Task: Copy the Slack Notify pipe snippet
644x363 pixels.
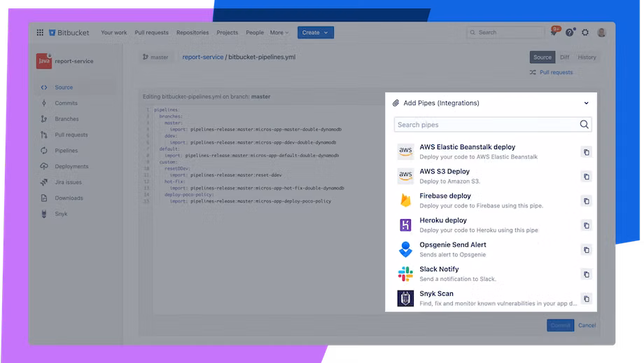Action: (586, 274)
